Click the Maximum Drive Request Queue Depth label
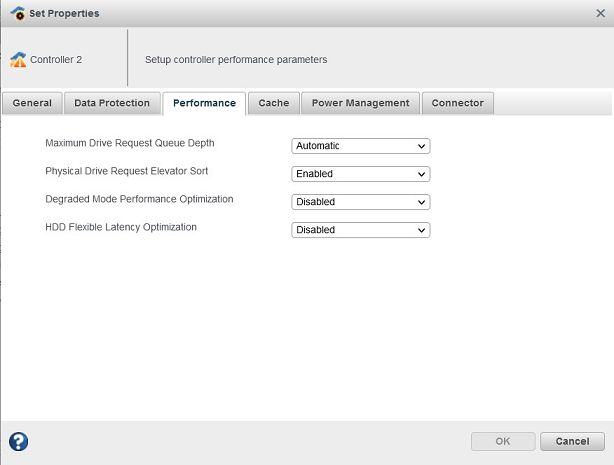Image resolution: width=614 pixels, height=465 pixels. pyautogui.click(x=130, y=144)
